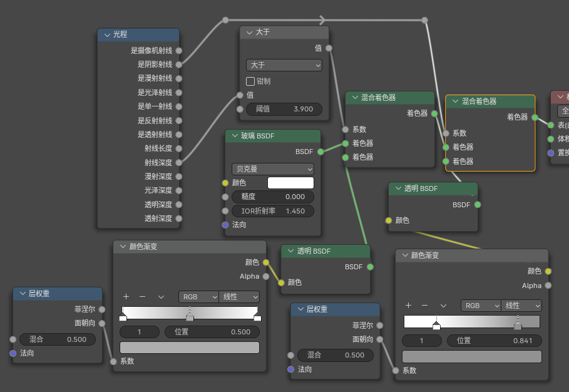569x392 pixels.
Task: Click 面朝向 output socket of left 层权重
Action: point(102,323)
